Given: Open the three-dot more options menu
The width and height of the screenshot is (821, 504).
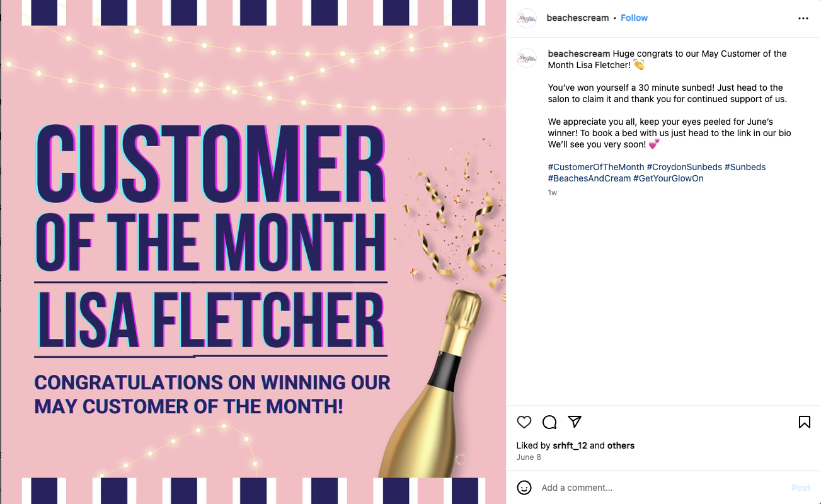Looking at the screenshot, I should pos(803,18).
